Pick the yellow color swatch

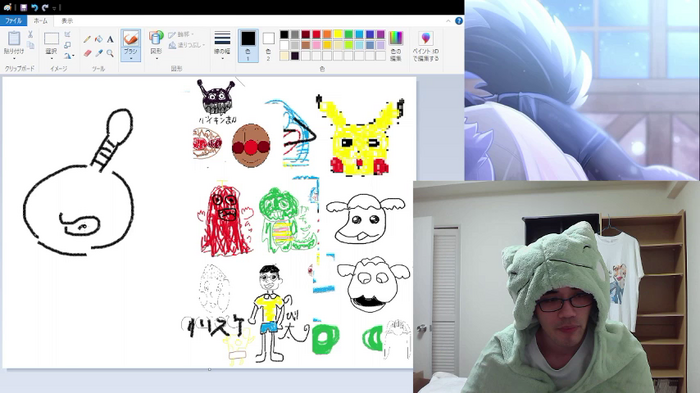[x=338, y=34]
